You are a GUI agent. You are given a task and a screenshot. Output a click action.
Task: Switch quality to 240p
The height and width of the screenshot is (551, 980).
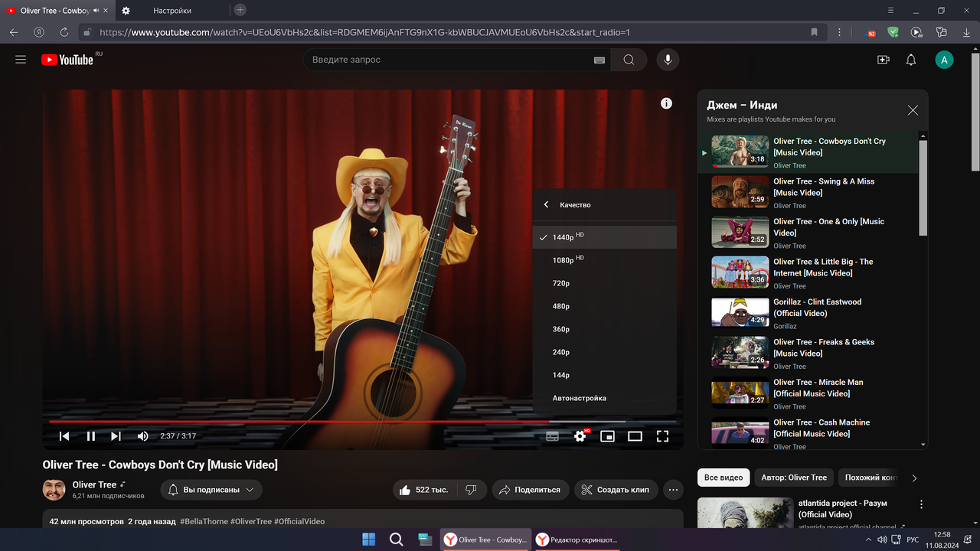(605, 352)
